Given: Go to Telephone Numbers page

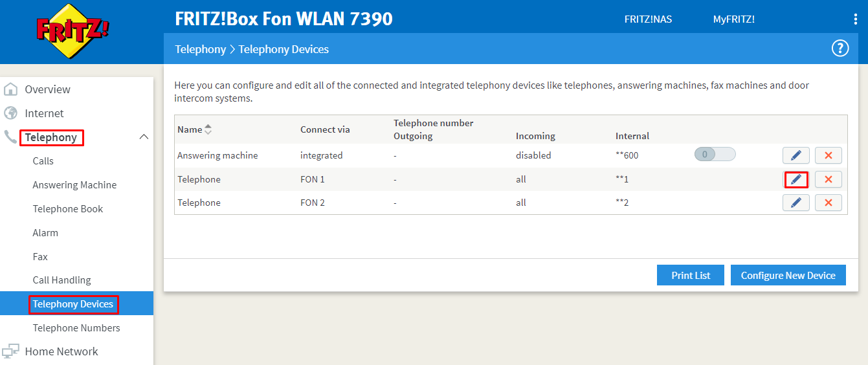Looking at the screenshot, I should pos(76,328).
